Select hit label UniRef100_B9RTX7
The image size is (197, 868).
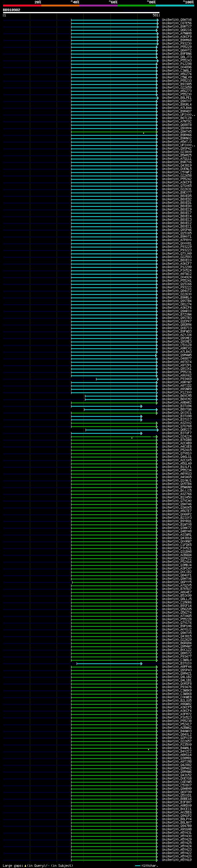pyautogui.click(x=177, y=26)
